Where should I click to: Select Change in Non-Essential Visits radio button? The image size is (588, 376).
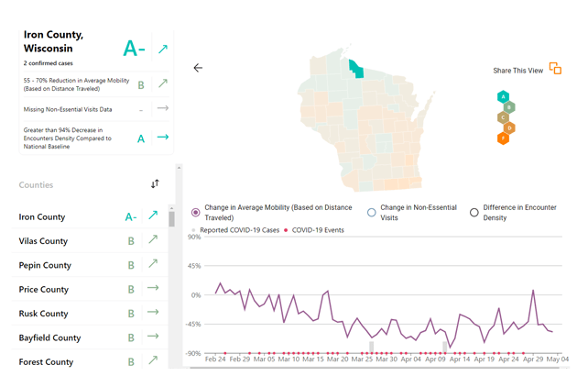tap(372, 212)
